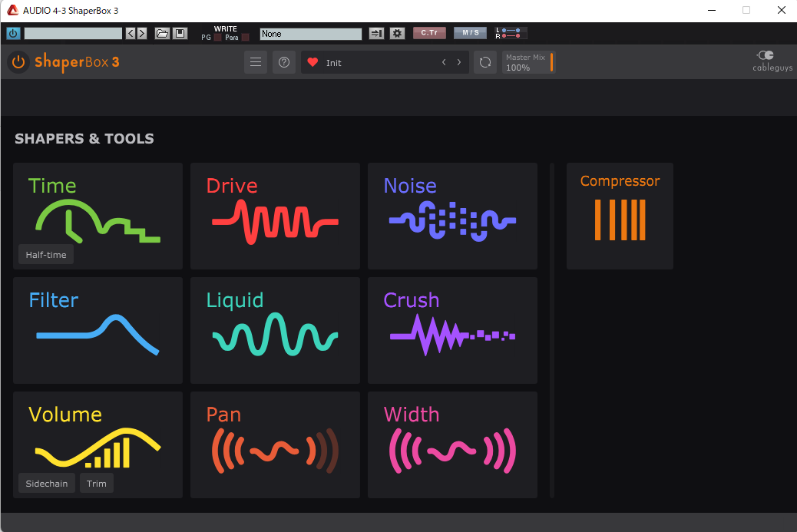The height and width of the screenshot is (532, 797).
Task: Click the host preset name field
Action: coord(73,34)
